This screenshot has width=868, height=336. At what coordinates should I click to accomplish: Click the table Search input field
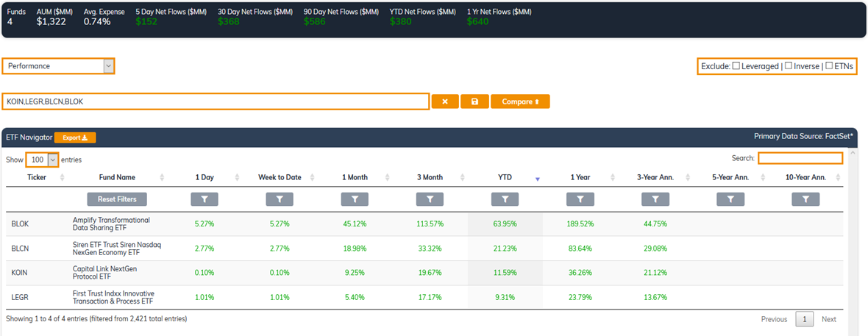800,158
